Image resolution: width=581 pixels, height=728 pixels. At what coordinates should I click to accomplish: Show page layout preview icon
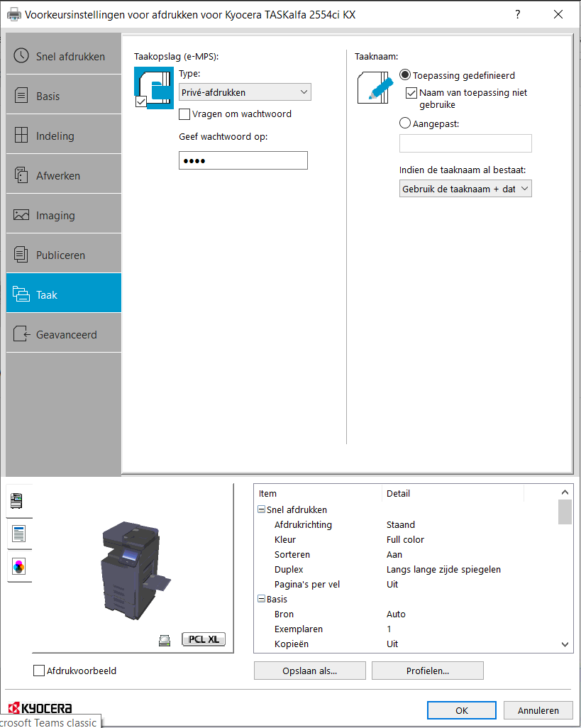pyautogui.click(x=18, y=534)
